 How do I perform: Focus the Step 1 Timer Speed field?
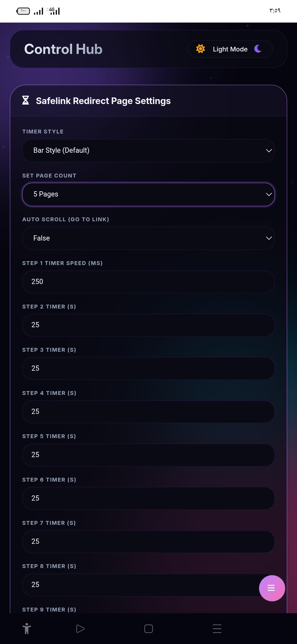(x=148, y=282)
